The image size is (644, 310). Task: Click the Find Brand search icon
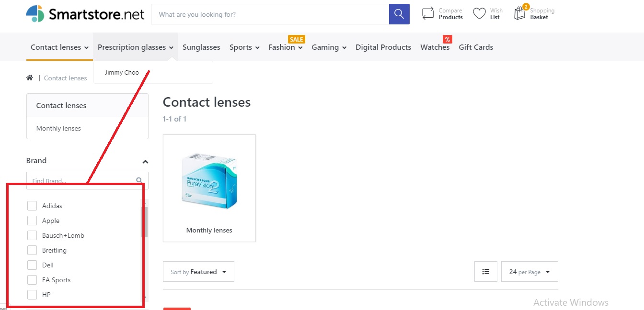[x=139, y=180]
